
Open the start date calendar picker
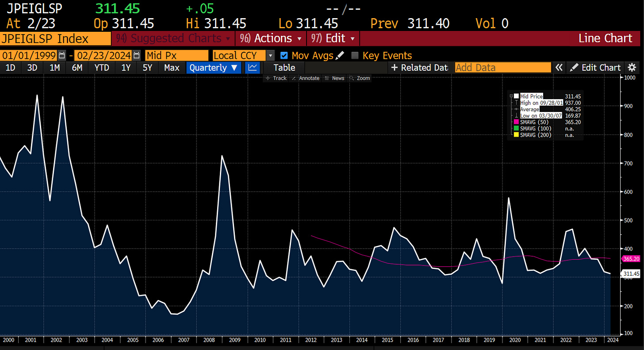click(61, 55)
